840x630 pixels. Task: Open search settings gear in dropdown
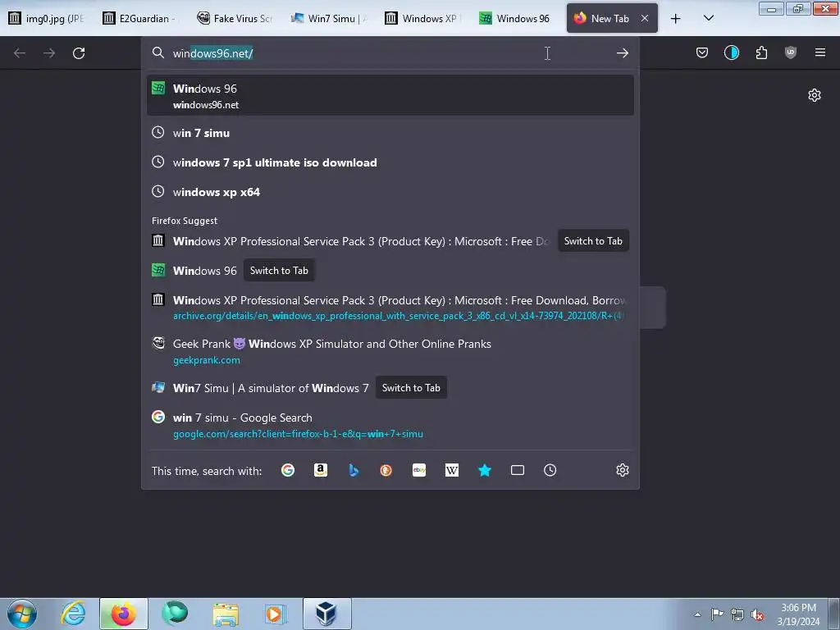click(622, 470)
